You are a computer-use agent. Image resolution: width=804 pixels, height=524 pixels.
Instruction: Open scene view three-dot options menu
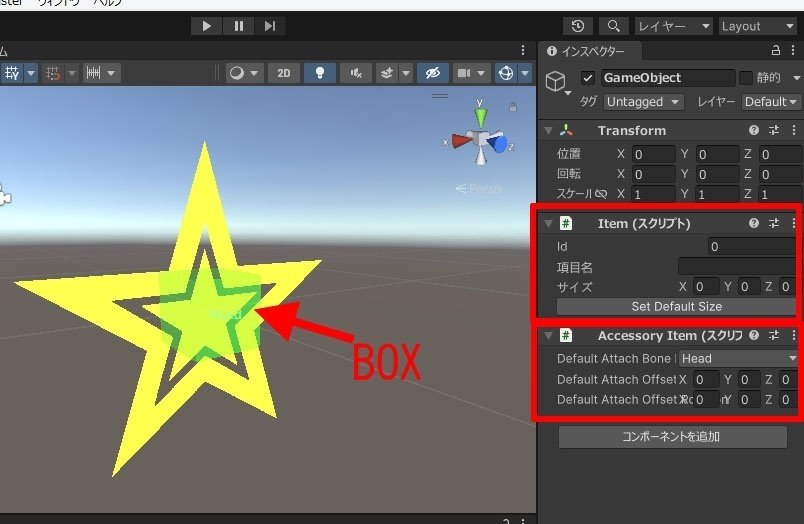[522, 50]
